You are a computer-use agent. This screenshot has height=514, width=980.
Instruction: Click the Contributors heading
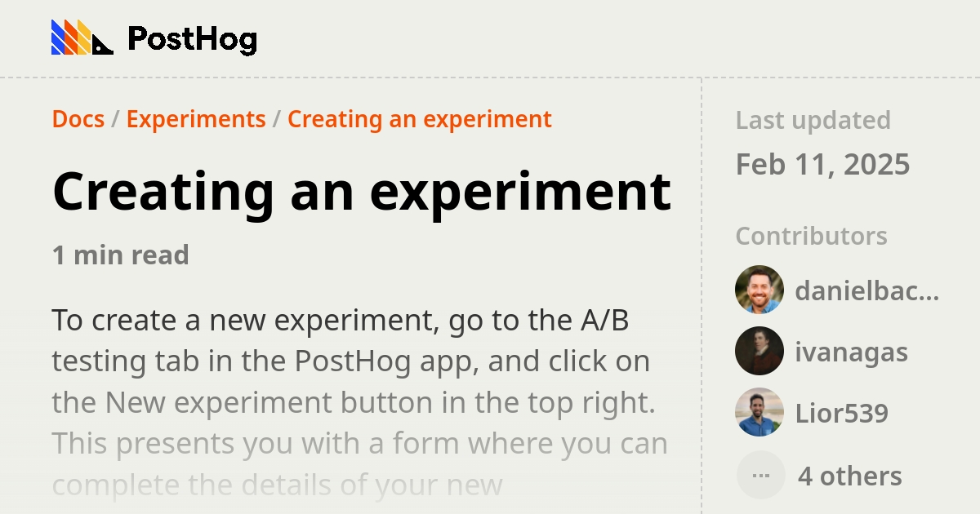811,236
